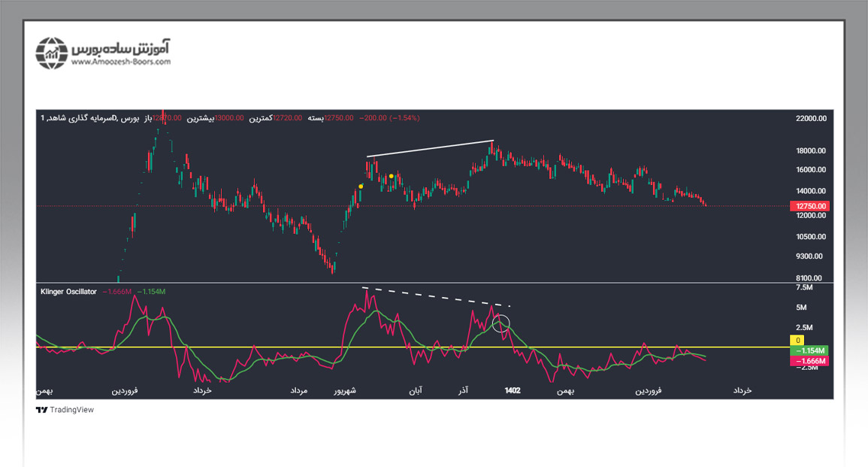Click the red 12750.00 current price label
868x467 pixels.
(810, 206)
